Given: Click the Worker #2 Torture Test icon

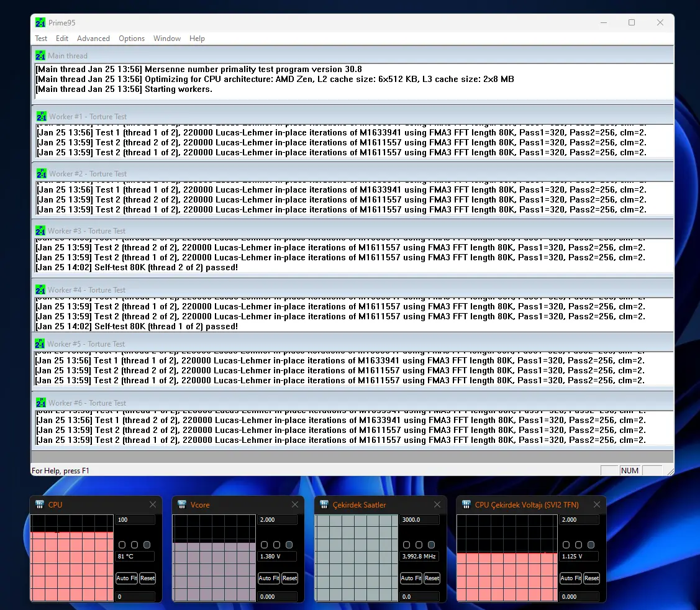Looking at the screenshot, I should pyautogui.click(x=42, y=173).
